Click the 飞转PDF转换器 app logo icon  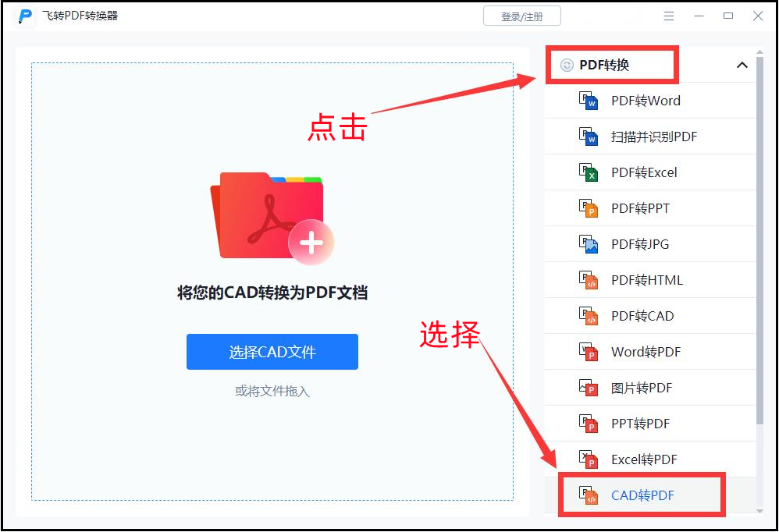pyautogui.click(x=25, y=16)
